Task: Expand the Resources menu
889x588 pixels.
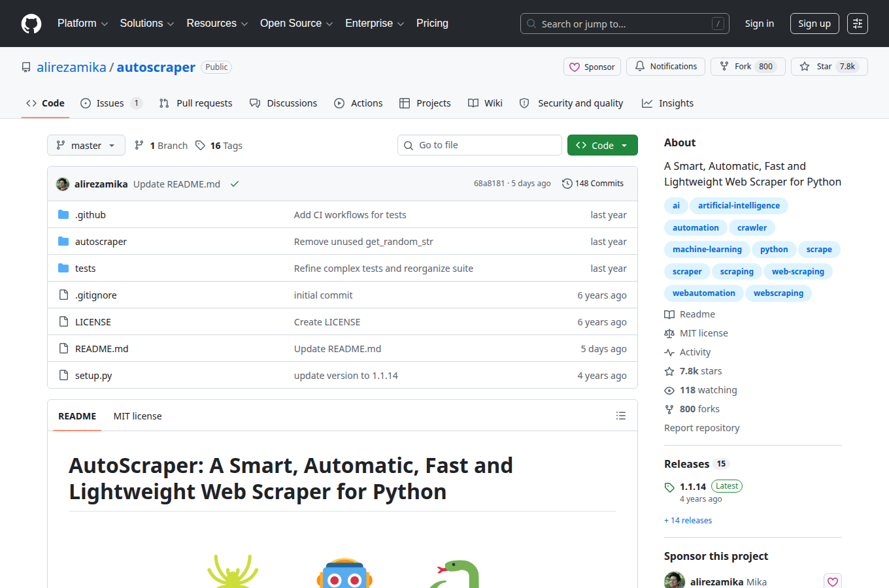Action: (x=217, y=24)
